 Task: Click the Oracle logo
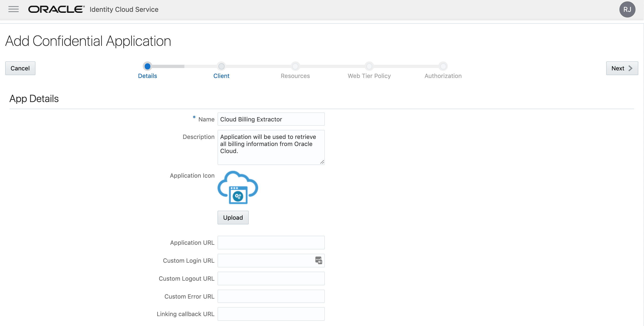tap(56, 9)
